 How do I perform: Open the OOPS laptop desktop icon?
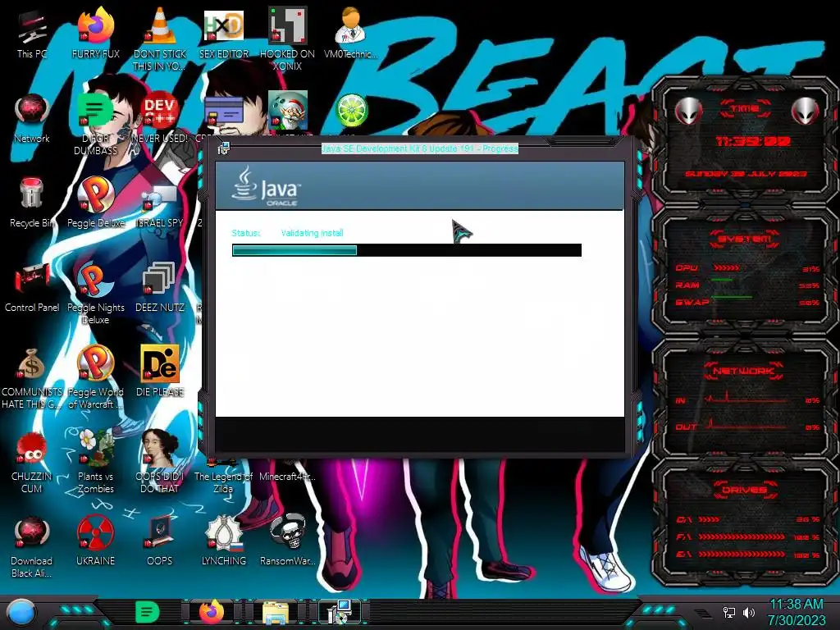[160, 532]
